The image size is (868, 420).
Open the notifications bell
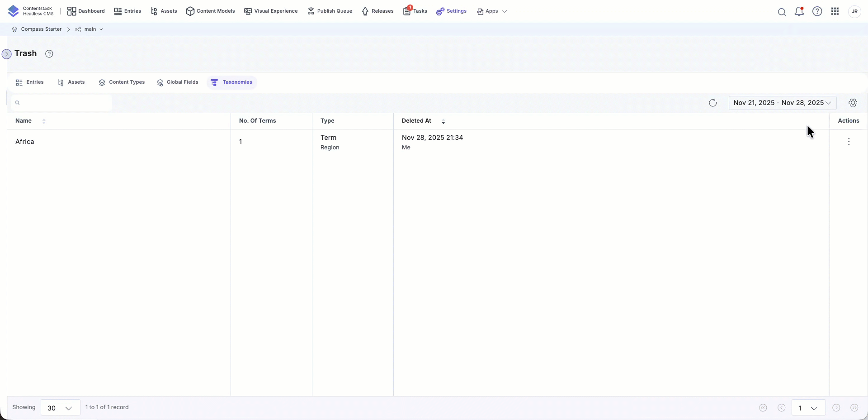799,11
